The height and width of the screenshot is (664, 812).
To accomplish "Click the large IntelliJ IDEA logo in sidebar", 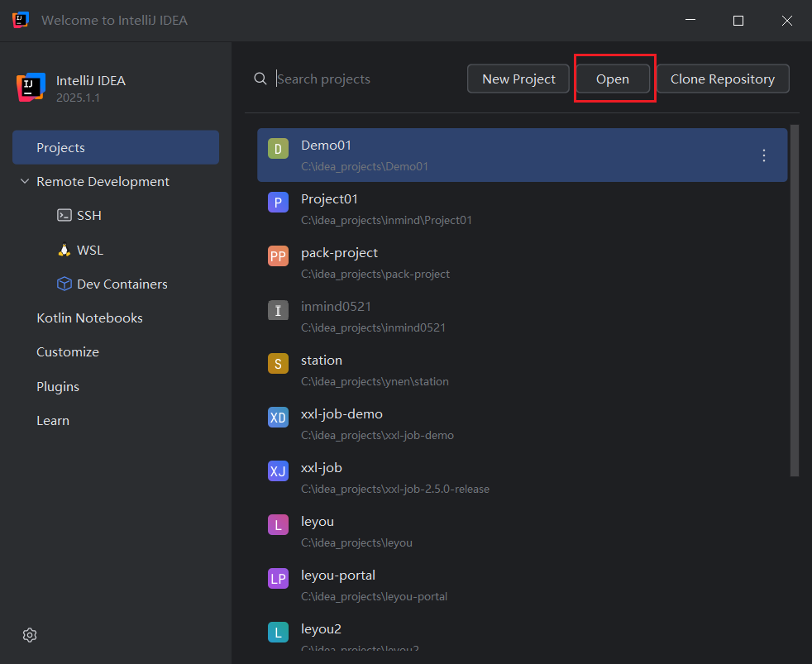I will click(31, 87).
